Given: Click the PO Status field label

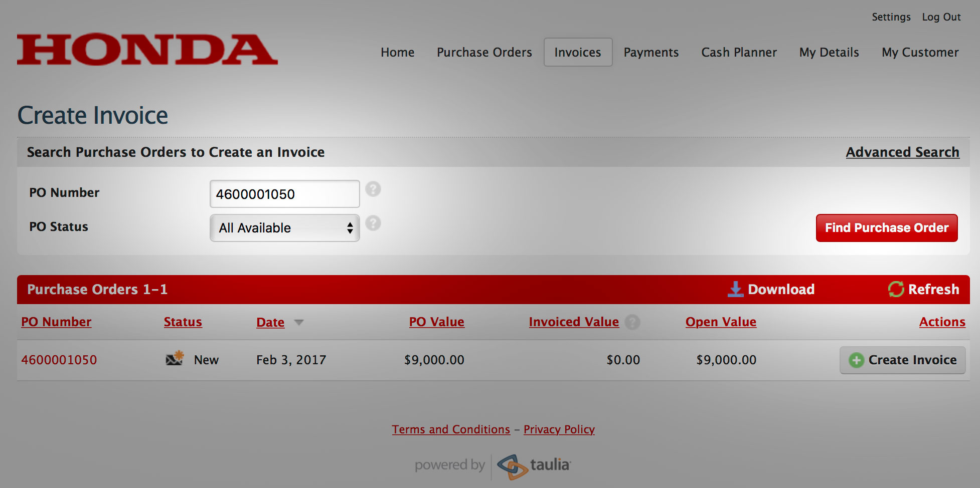Looking at the screenshot, I should 59,226.
